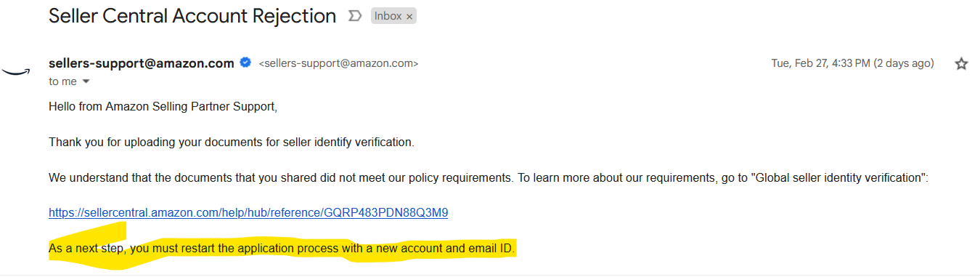980x277 pixels.
Task: Click the "to me" recipient text
Action: (x=62, y=81)
